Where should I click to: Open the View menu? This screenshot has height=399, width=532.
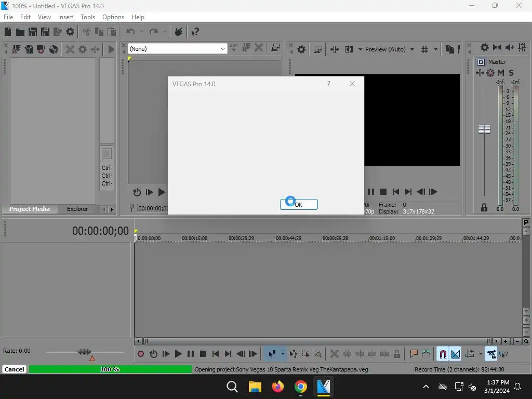coord(45,17)
